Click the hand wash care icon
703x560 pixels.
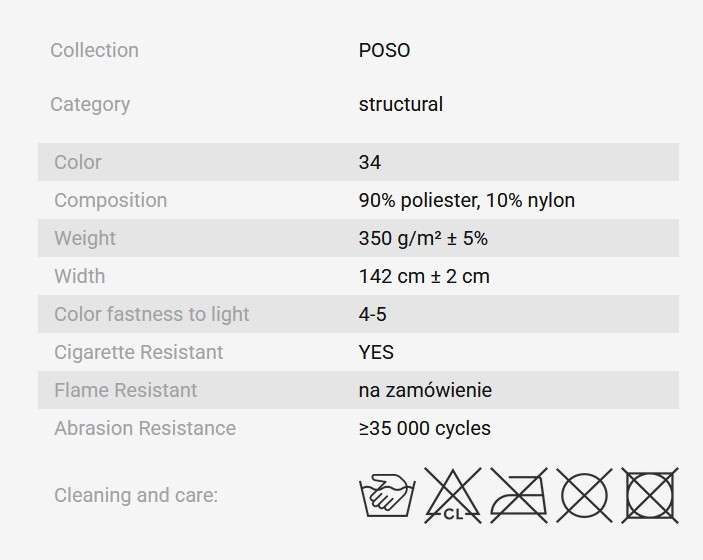click(x=387, y=495)
